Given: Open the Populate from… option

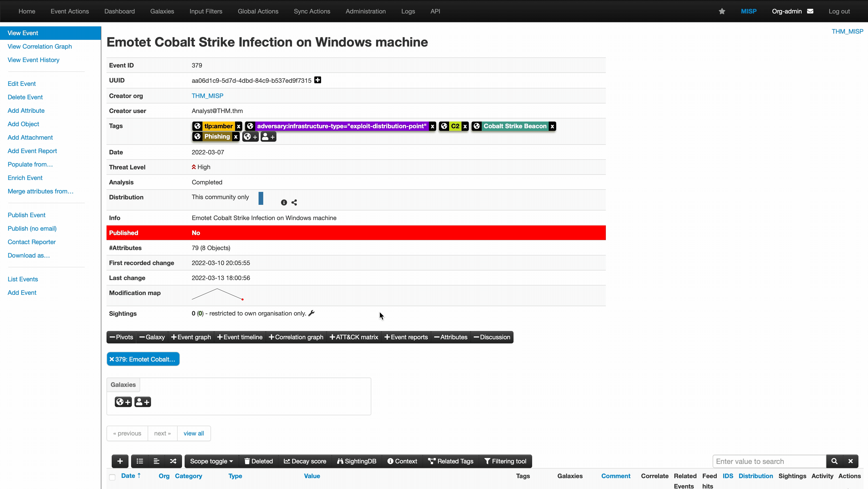Looking at the screenshot, I should click(x=30, y=164).
